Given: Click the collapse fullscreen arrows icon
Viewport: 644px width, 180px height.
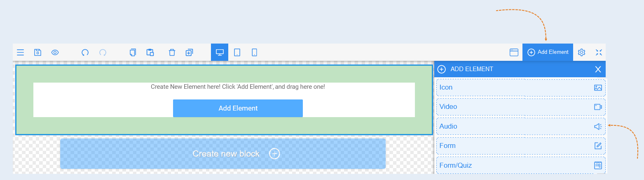Looking at the screenshot, I should coord(599,52).
